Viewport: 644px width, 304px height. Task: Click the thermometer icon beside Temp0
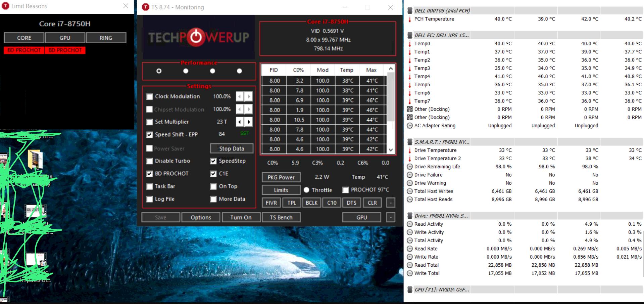pyautogui.click(x=410, y=44)
